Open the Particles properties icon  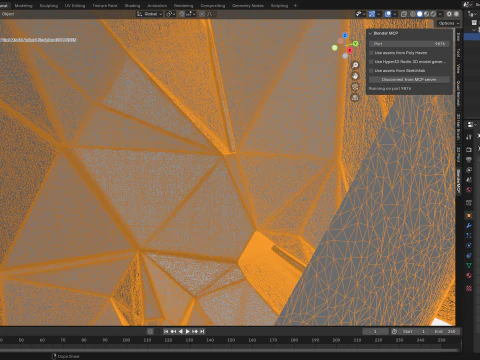(x=469, y=236)
